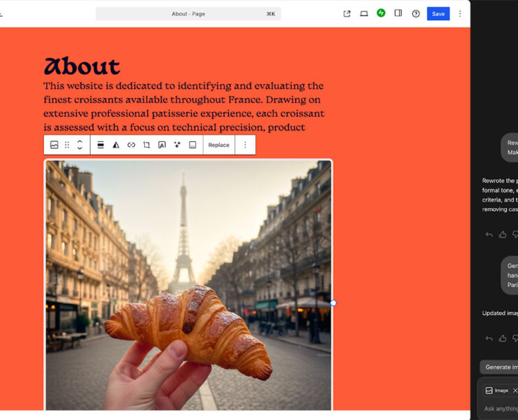Save the About page

tap(438, 13)
